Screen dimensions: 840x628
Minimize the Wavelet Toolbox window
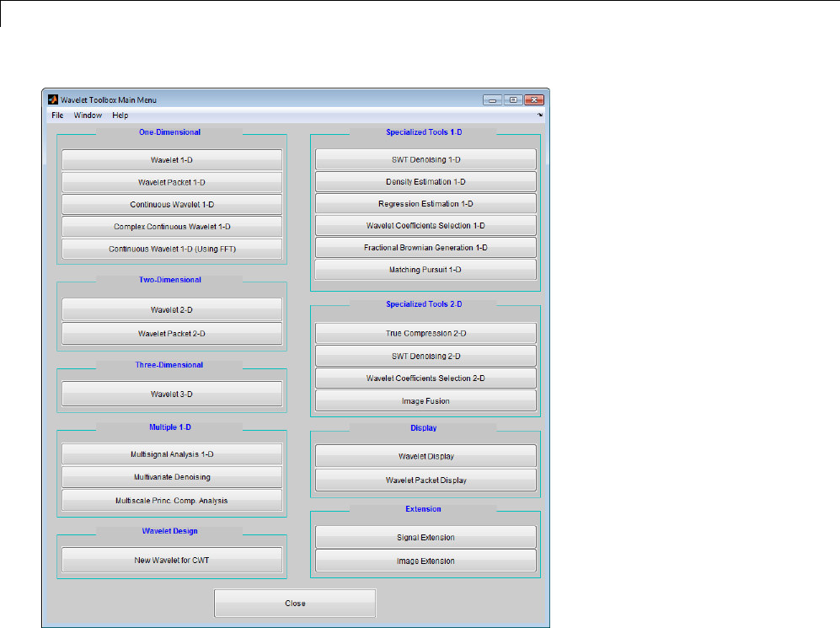point(492,99)
